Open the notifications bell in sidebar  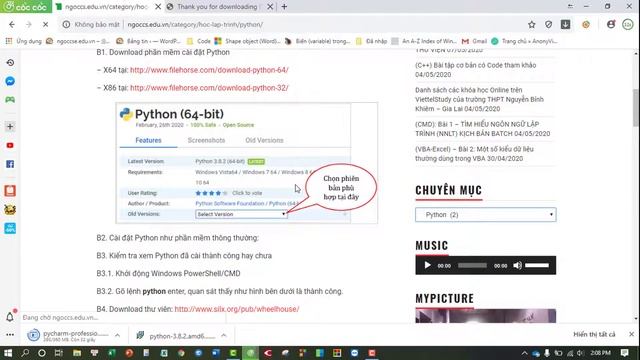(x=10, y=316)
